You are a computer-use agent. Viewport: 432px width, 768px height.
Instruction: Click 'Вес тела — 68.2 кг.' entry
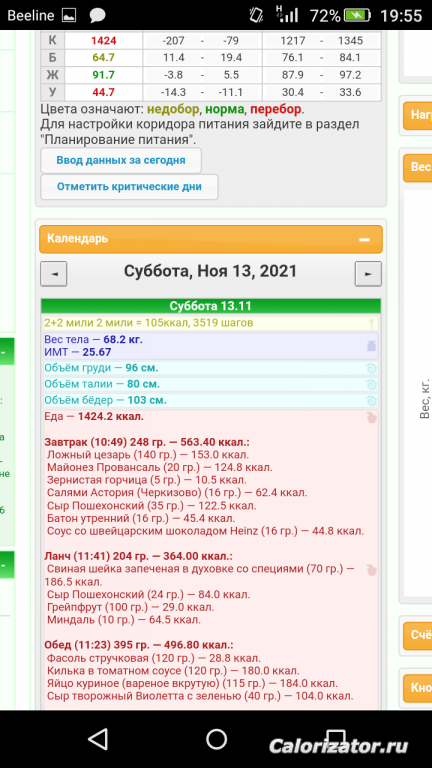(x=94, y=339)
